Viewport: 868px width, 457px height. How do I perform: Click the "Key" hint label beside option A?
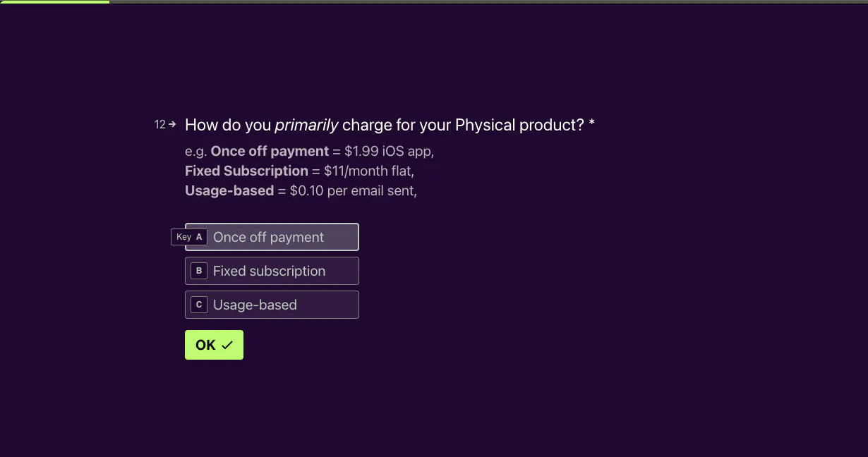pos(183,237)
